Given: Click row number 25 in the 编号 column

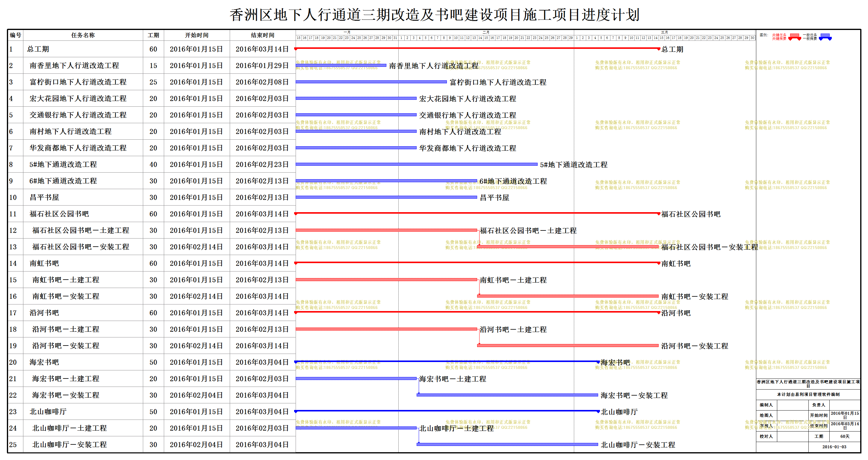Looking at the screenshot, I should 13,445.
